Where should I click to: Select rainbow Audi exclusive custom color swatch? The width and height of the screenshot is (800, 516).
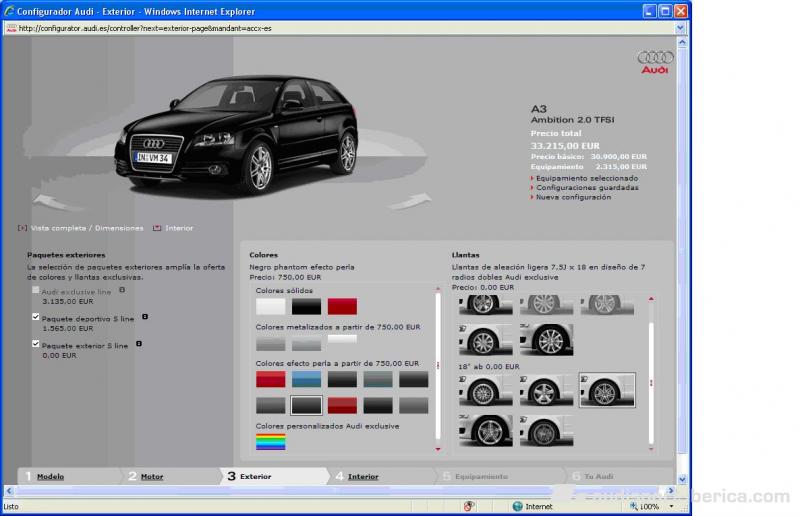pyautogui.click(x=270, y=441)
